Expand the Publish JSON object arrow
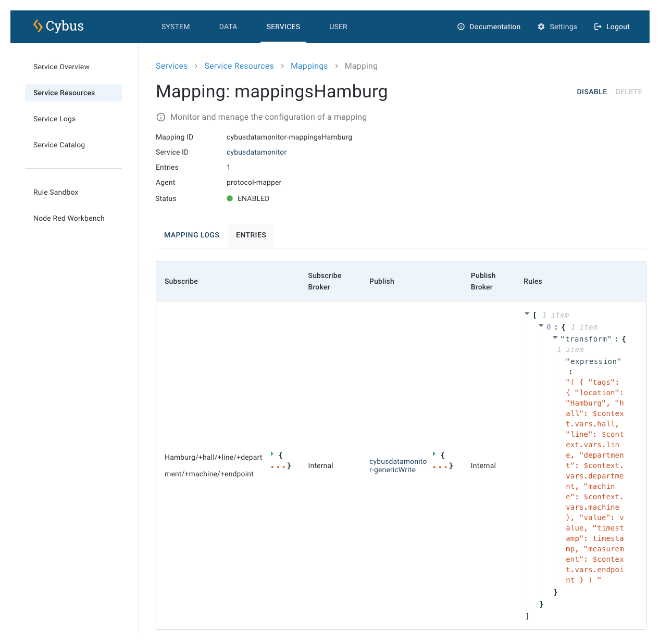 point(434,454)
